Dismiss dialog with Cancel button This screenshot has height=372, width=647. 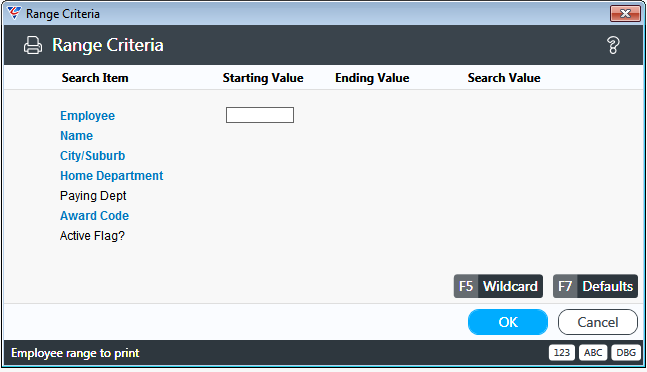[x=598, y=322]
